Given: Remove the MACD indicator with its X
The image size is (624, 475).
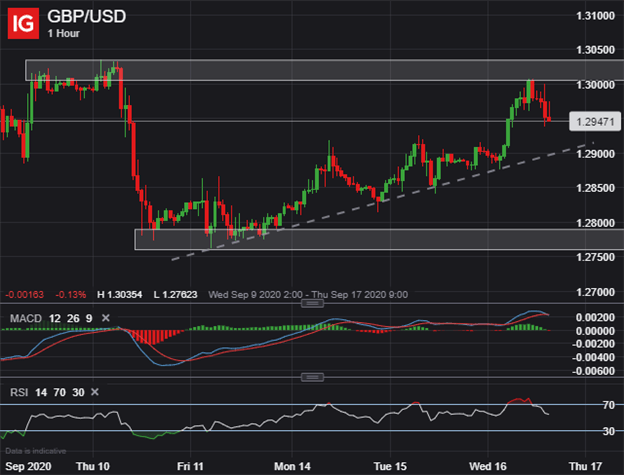Looking at the screenshot, I should click(105, 318).
